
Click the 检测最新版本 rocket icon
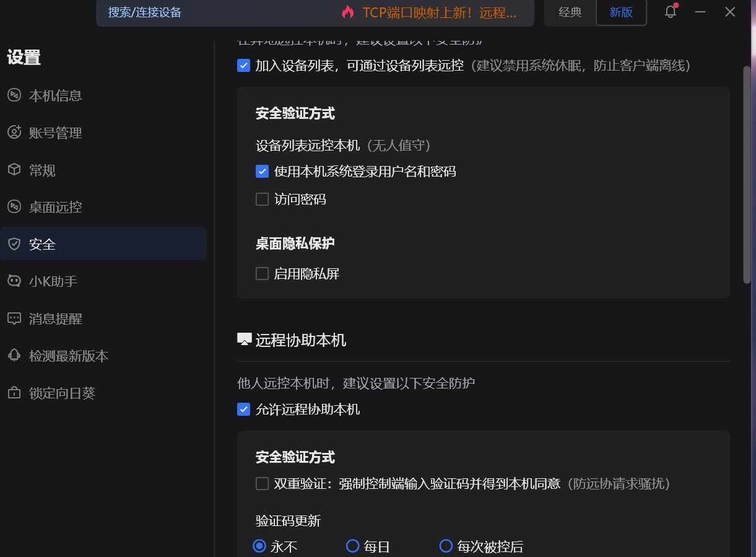(x=14, y=356)
